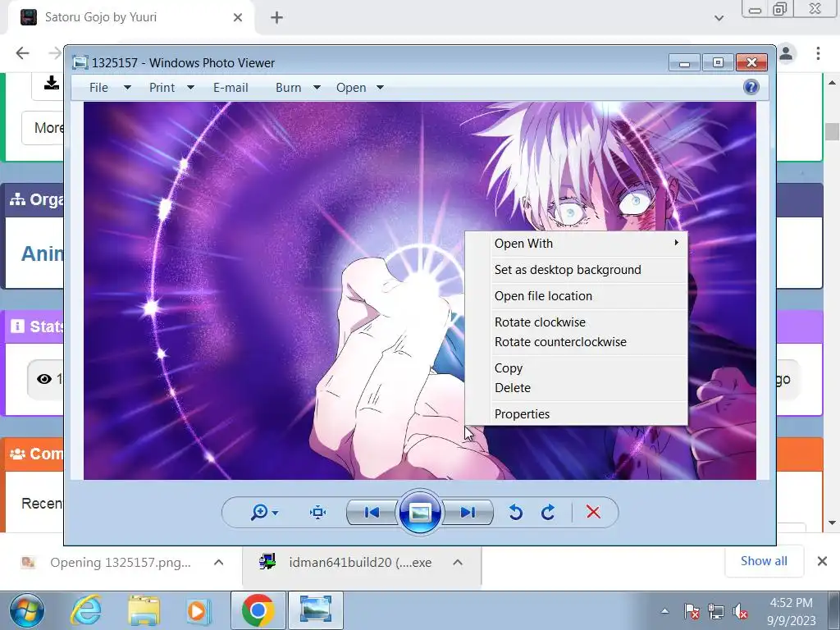Screen dimensions: 840x630
Task: Maximize the Windows Photo Viewer window
Action: coord(718,62)
